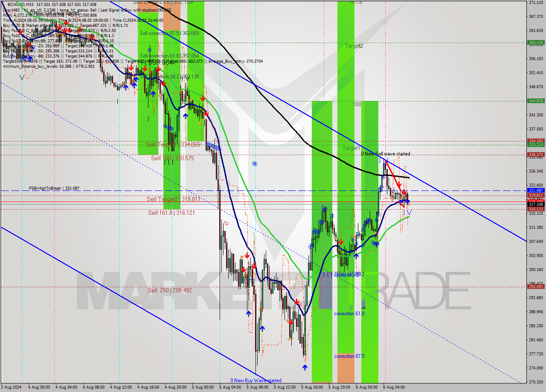The height and width of the screenshot is (392, 546).
Task: Click the '4 Aug 16:00' time axis label
Action: pyautogui.click(x=148, y=388)
